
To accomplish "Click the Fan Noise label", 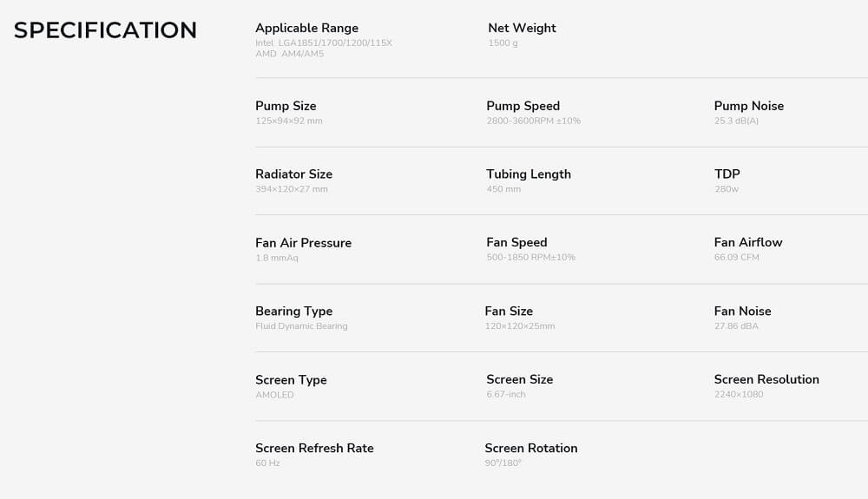I will click(742, 311).
